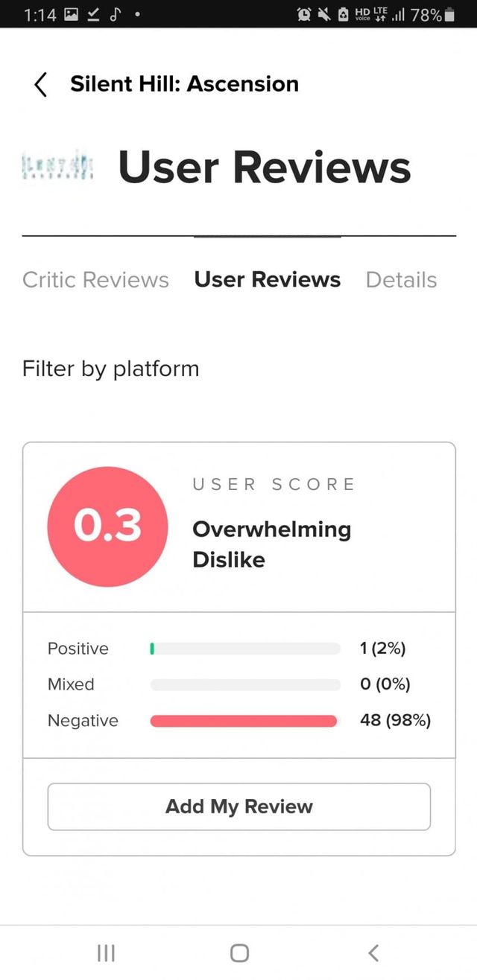The image size is (477, 980).
Task: Tap the back arrow beside Silent Hill: Ascension
Action: point(41,84)
